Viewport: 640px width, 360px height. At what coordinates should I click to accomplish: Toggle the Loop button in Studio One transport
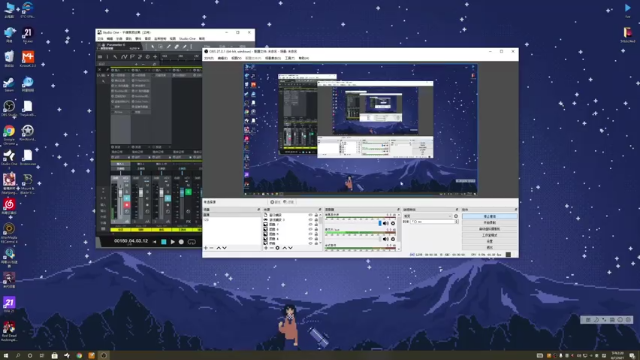tap(191, 242)
